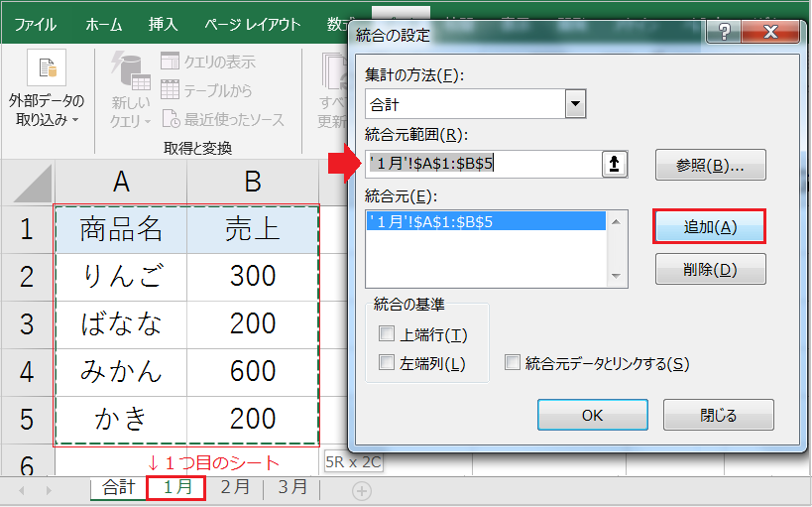Image resolution: width=812 pixels, height=507 pixels.
Task: Switch to the 合計 sheet tab
Action: pos(119,487)
